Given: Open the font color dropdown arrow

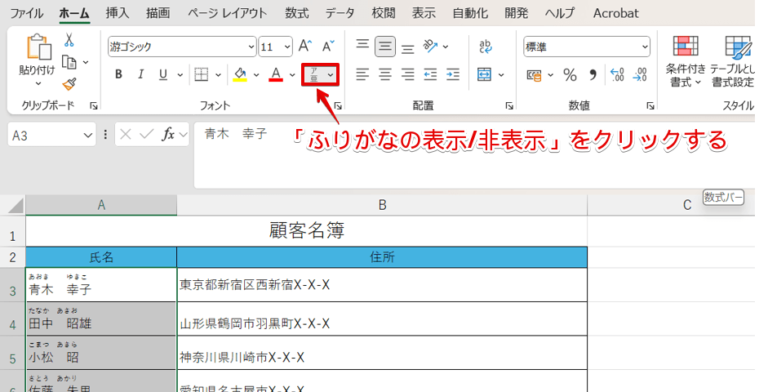Looking at the screenshot, I should point(292,75).
